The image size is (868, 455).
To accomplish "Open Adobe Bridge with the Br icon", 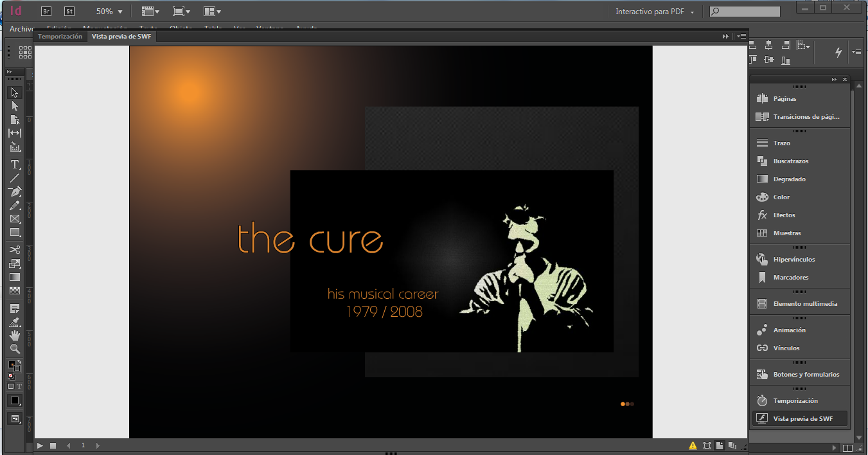I will [x=46, y=11].
